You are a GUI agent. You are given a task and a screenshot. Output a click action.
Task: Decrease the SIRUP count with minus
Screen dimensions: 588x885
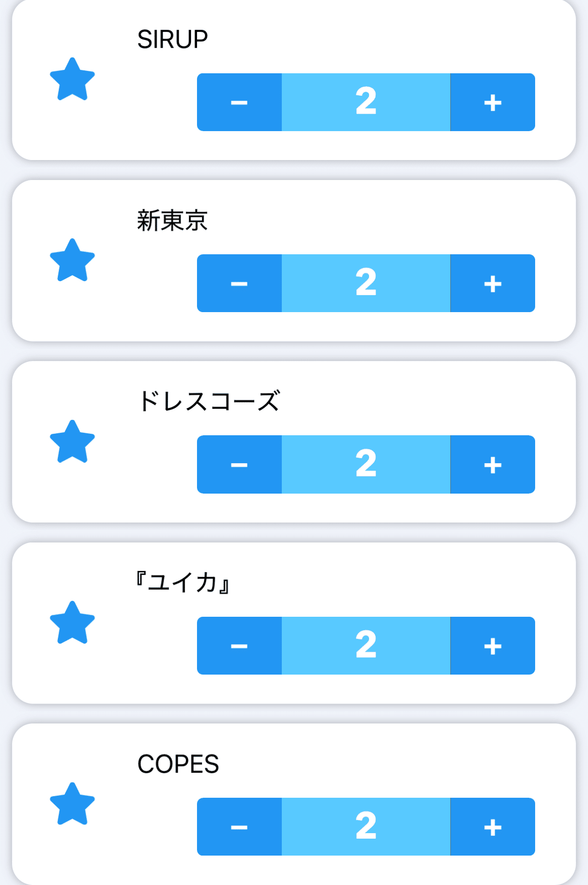click(239, 102)
